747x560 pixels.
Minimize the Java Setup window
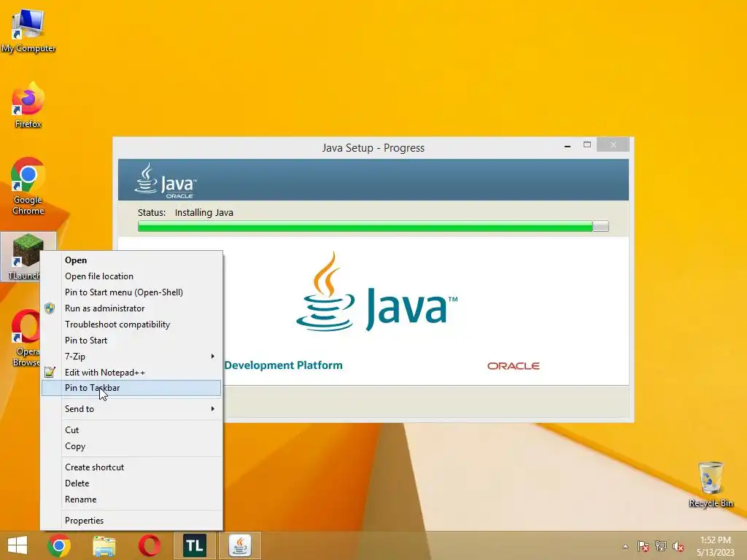pos(568,145)
